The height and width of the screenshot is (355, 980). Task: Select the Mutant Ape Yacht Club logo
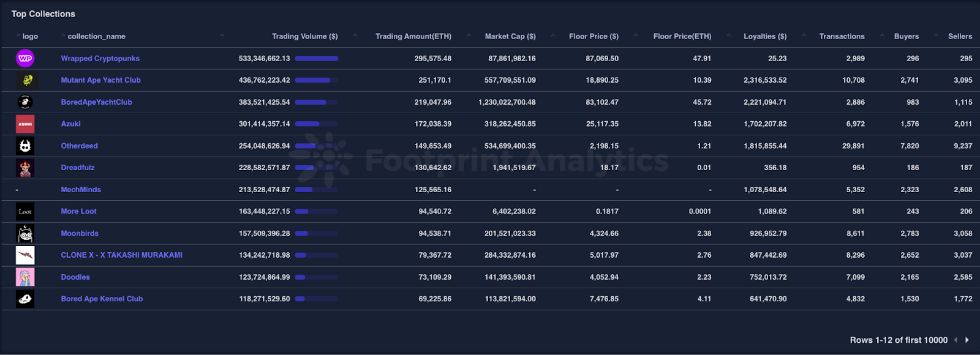click(24, 80)
